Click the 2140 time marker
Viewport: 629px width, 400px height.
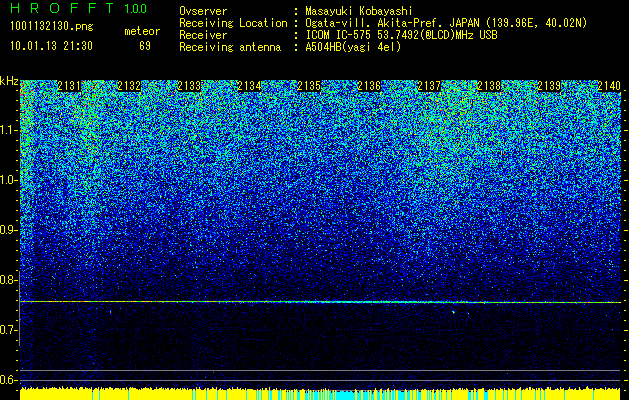point(609,86)
